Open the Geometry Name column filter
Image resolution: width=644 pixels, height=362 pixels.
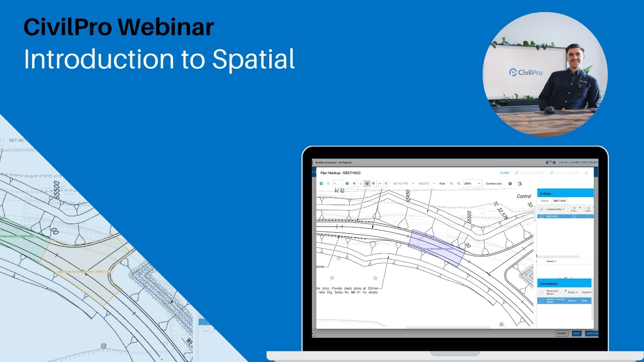pyautogui.click(x=566, y=291)
